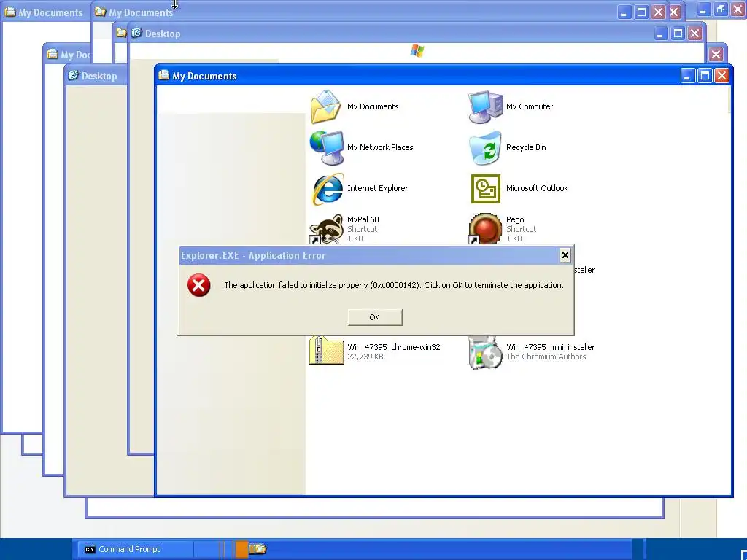Select the My Computer icon
747x560 pixels.
coord(485,106)
